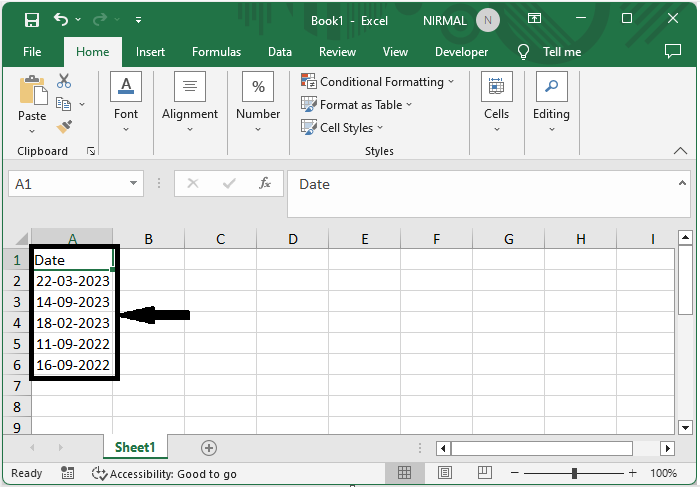Click the Redo arrow icon
Viewport: 700px width, 487px height.
(100, 19)
